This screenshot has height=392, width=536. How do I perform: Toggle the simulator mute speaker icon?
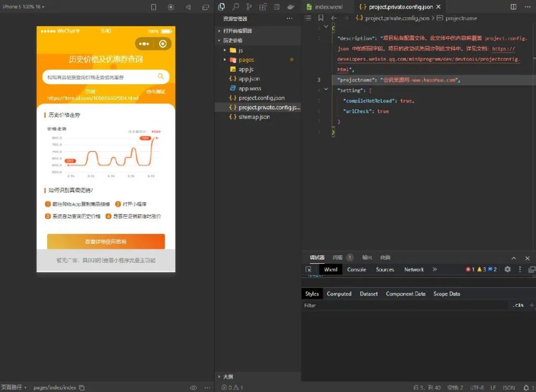(x=188, y=7)
